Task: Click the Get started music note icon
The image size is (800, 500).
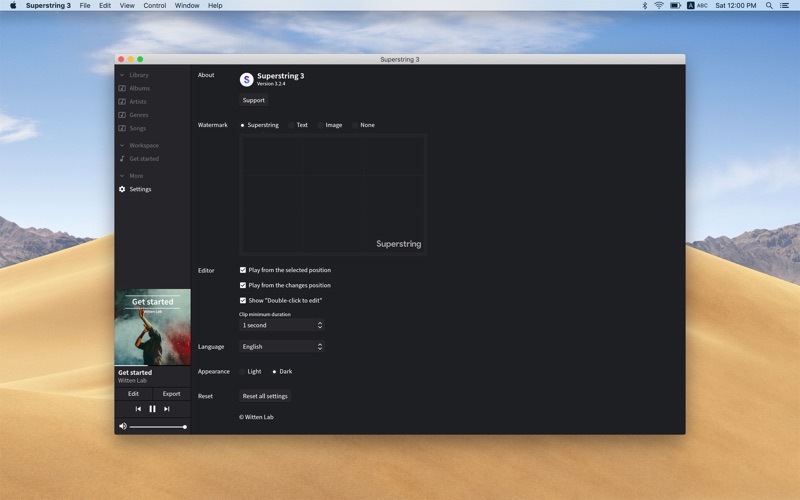Action: (122, 159)
